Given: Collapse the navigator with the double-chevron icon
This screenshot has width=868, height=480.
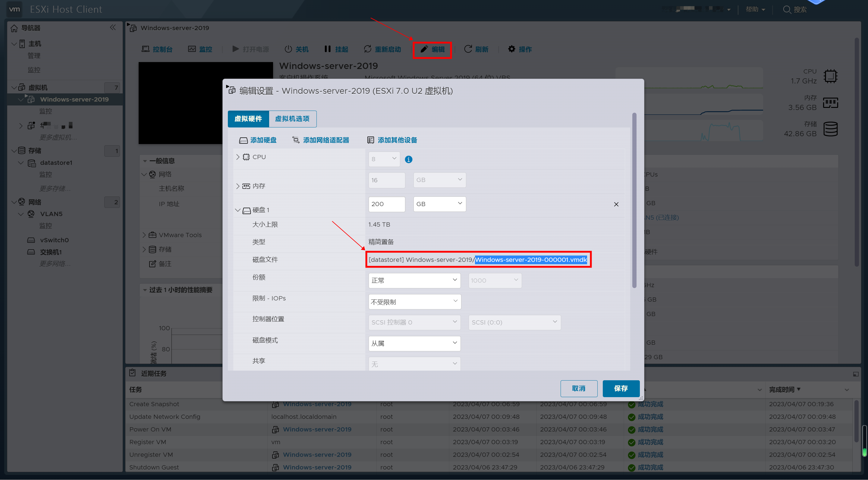Looking at the screenshot, I should (113, 27).
